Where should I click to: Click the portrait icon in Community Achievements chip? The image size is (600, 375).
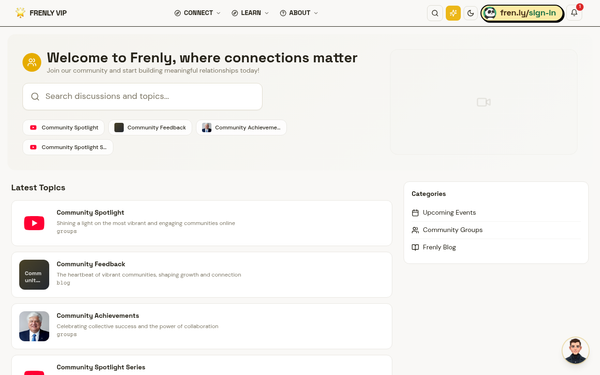coord(207,127)
